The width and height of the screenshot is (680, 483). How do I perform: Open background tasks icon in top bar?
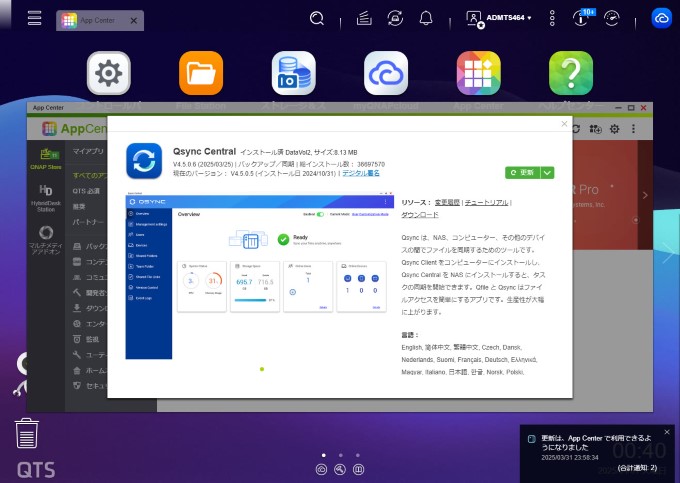(x=364, y=18)
